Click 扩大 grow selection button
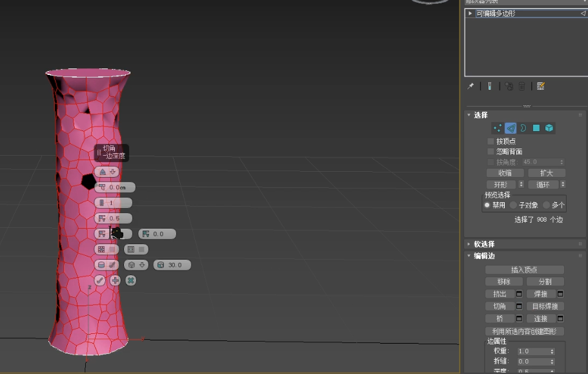The height and width of the screenshot is (374, 588). point(547,173)
